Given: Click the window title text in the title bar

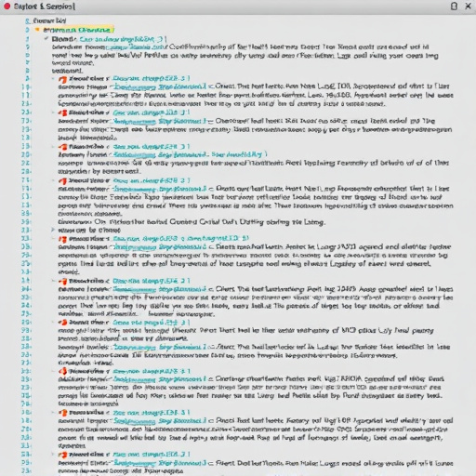Looking at the screenshot, I should pyautogui.click(x=45, y=7).
